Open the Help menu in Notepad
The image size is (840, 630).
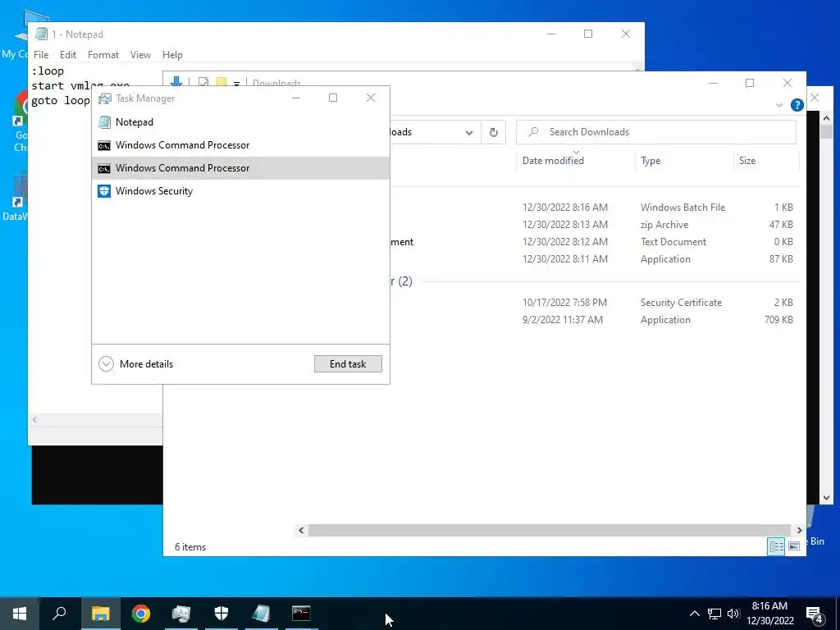(172, 55)
